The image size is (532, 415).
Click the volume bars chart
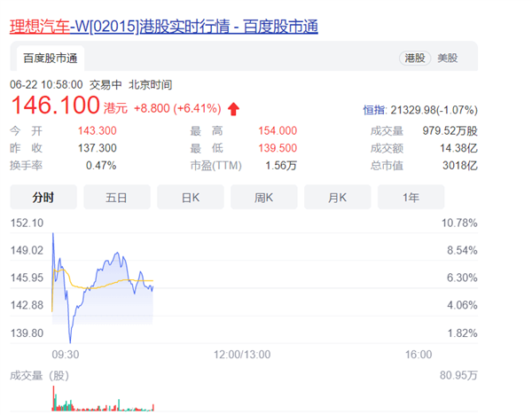103,399
